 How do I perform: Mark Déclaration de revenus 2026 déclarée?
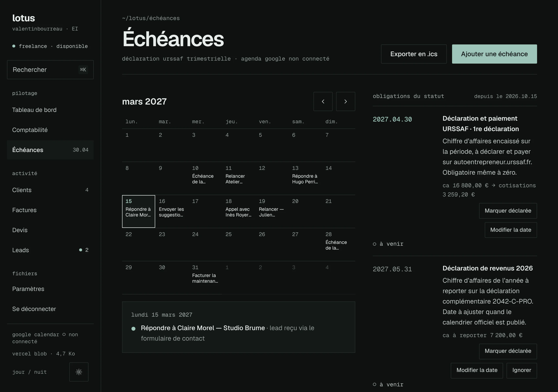click(x=508, y=351)
